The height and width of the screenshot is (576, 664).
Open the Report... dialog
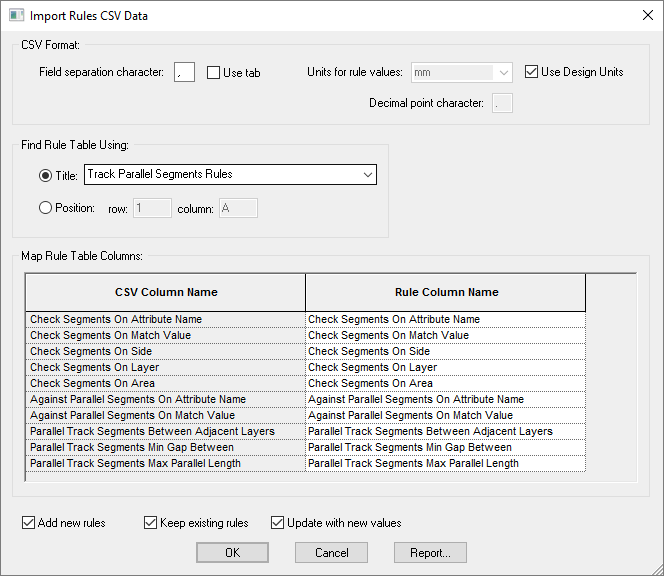(430, 553)
